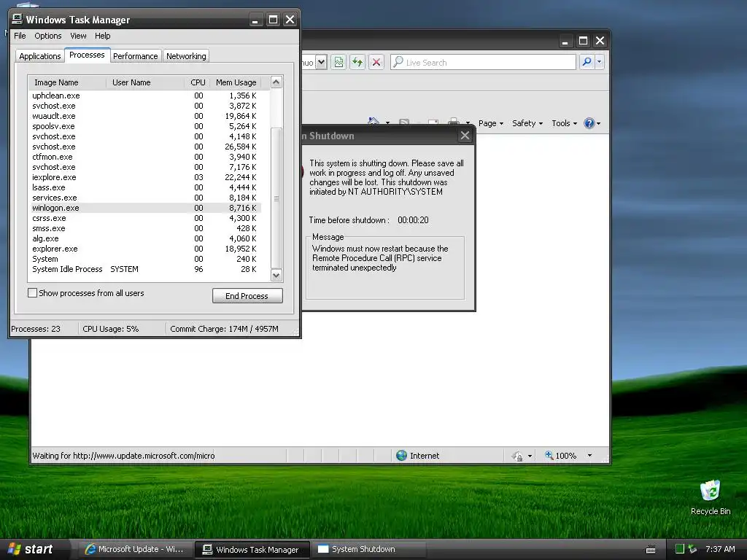Click the zoom magnifier icon in IE status bar

(x=549, y=455)
